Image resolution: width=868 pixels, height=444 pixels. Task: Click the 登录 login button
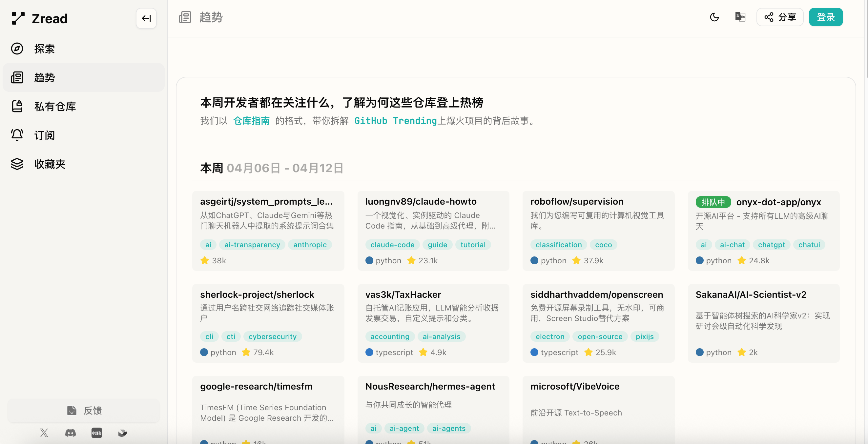coord(826,17)
